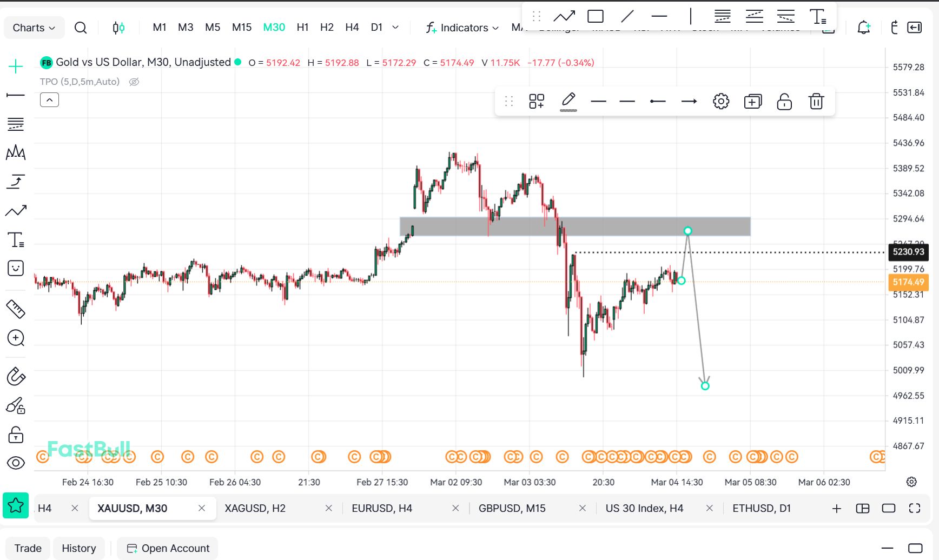Screen dimensions: 939x560
Task: Toggle the lock on the selected drawing
Action: (784, 102)
